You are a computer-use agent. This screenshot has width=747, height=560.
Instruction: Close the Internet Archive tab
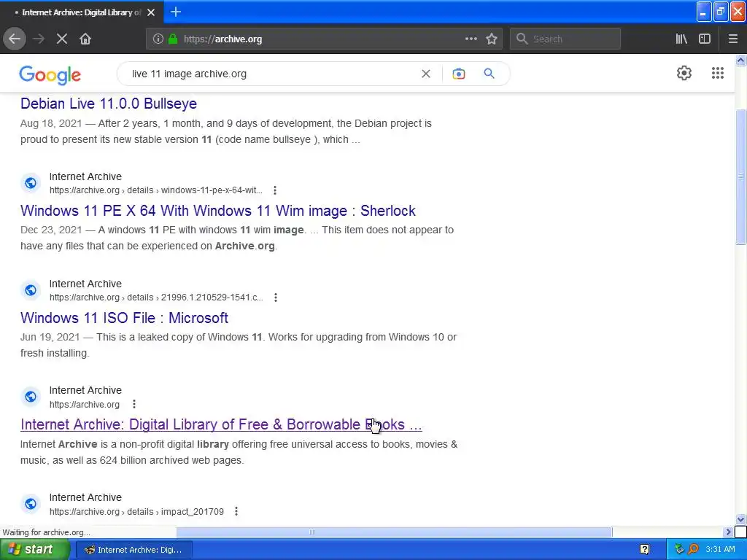[151, 12]
